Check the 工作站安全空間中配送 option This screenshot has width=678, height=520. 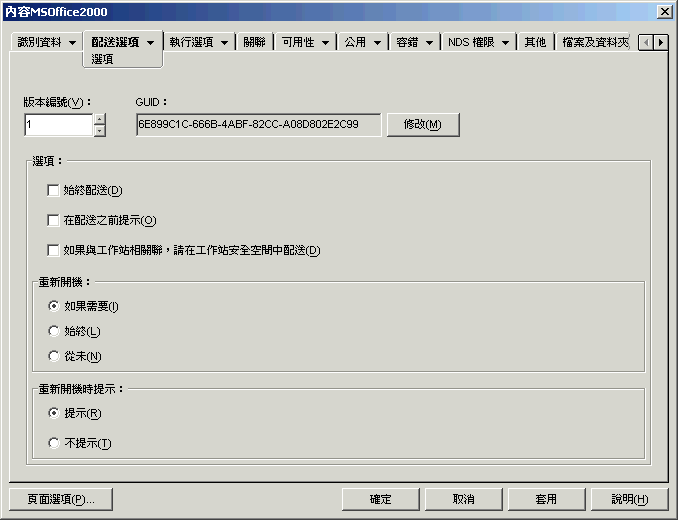coord(53,250)
